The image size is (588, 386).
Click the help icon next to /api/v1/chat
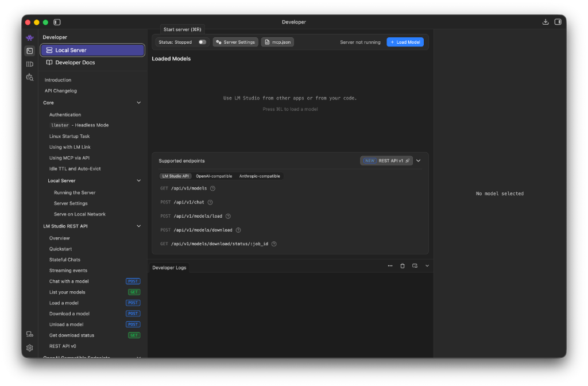point(210,202)
